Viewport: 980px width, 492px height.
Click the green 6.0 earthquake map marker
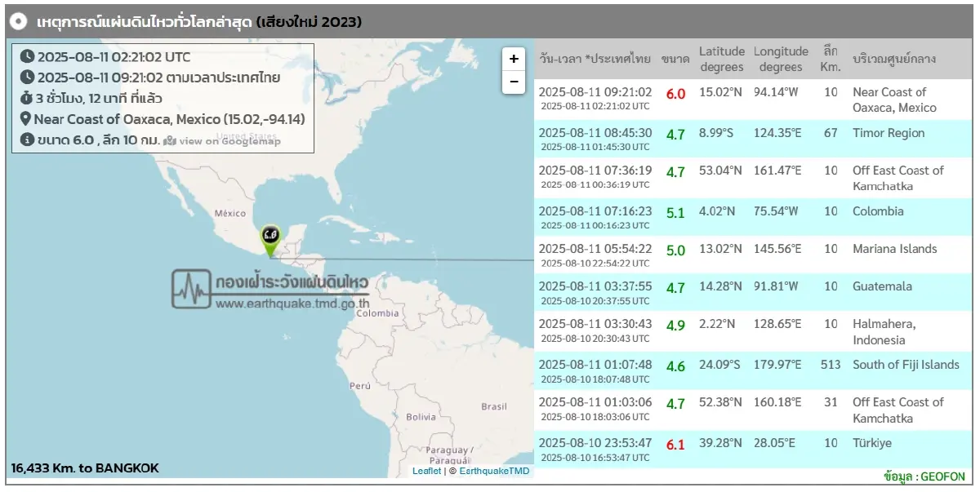pos(270,237)
